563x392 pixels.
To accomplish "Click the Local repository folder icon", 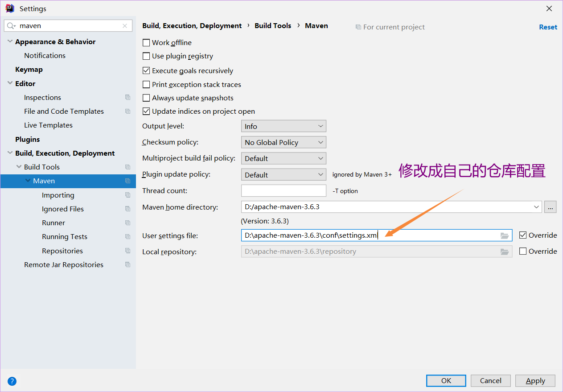I will pyautogui.click(x=505, y=252).
